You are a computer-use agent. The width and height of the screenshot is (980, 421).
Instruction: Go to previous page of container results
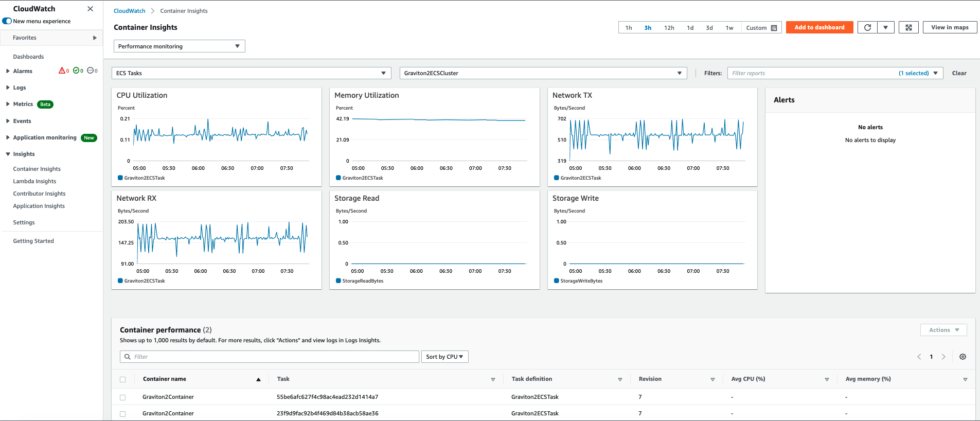coord(919,357)
